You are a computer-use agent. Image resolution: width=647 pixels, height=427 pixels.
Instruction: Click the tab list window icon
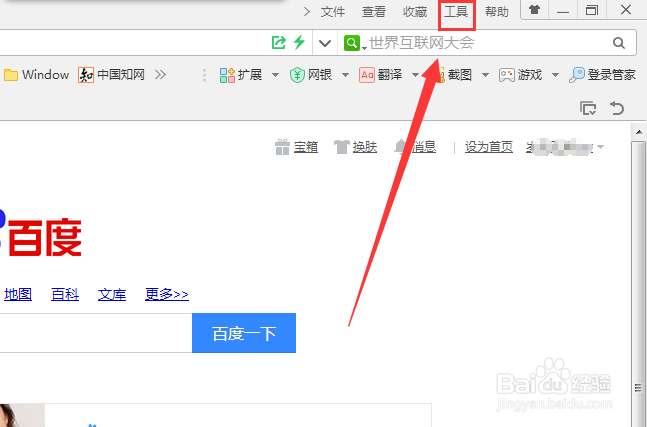pyautogui.click(x=588, y=108)
